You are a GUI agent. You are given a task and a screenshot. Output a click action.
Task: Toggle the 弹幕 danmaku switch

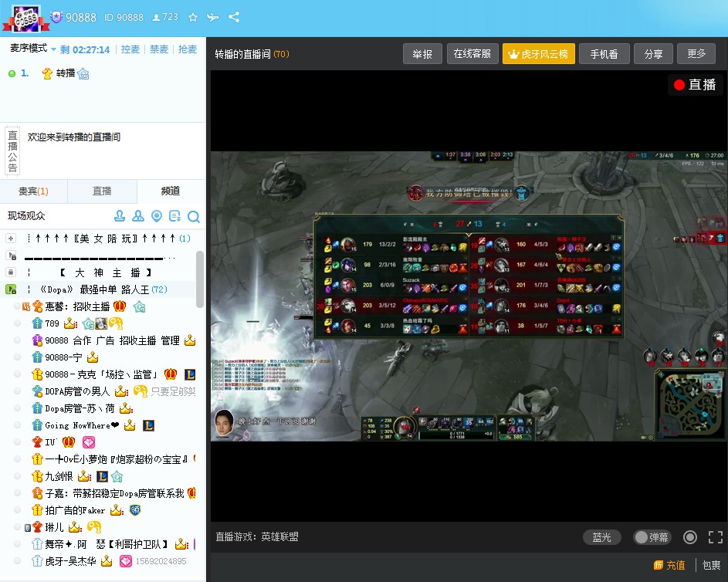[x=652, y=537]
